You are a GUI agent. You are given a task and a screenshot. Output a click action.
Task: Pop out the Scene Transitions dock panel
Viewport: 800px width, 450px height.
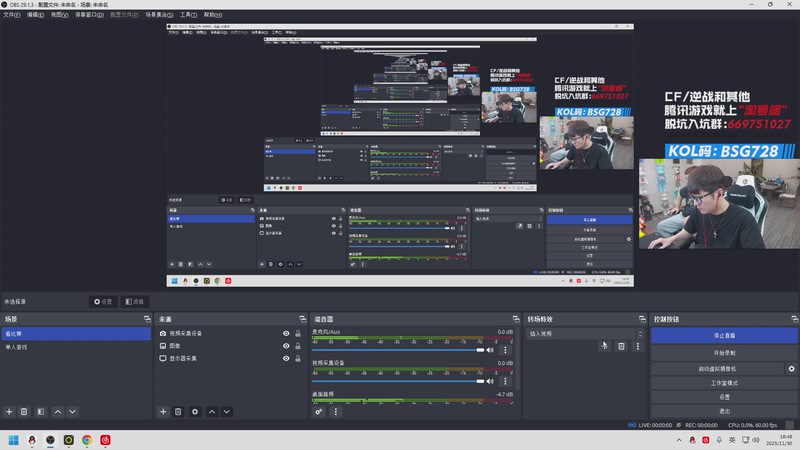(642, 319)
